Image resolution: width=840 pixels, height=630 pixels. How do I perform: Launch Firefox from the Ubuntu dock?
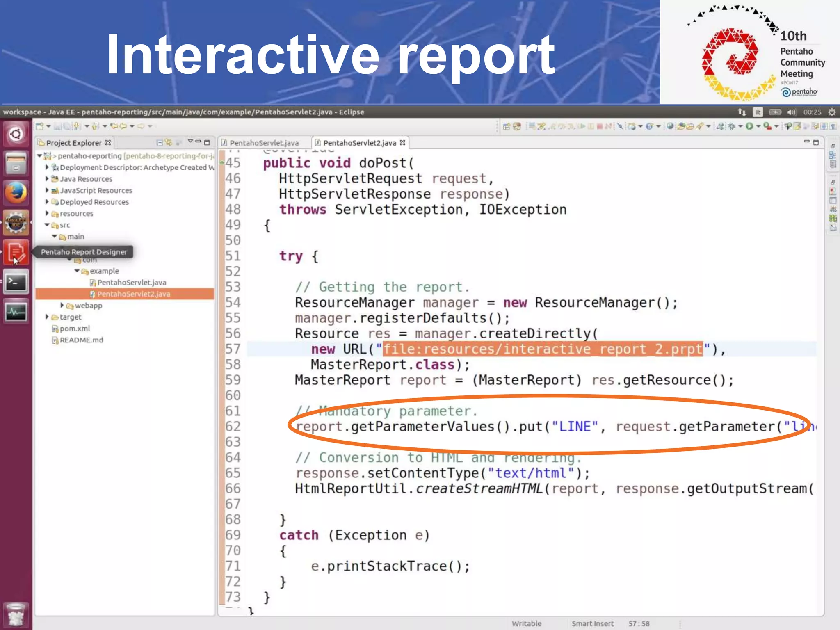point(16,193)
